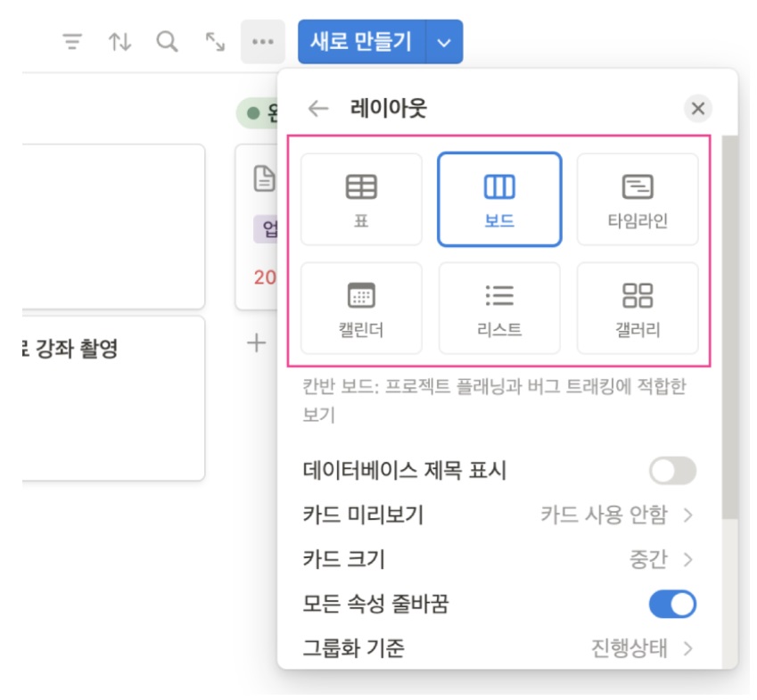
Task: Select the 갤러리 gallery layout
Action: pos(638,308)
